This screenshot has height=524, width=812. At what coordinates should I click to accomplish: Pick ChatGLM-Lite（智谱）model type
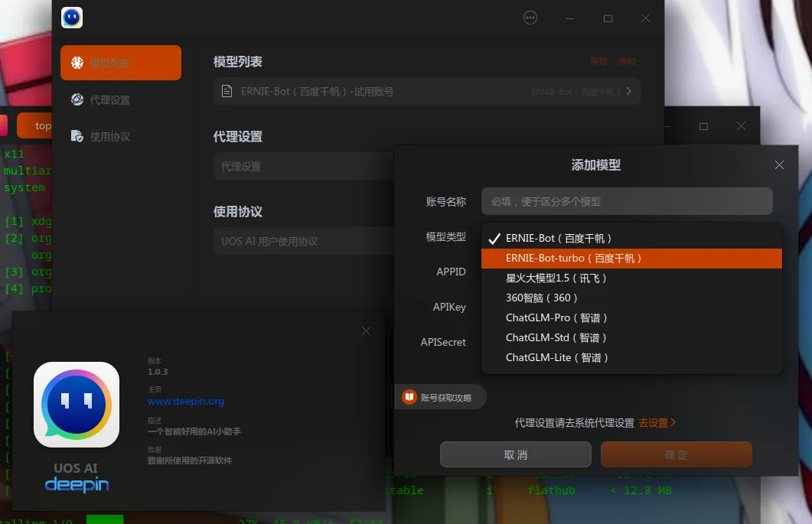(x=631, y=358)
